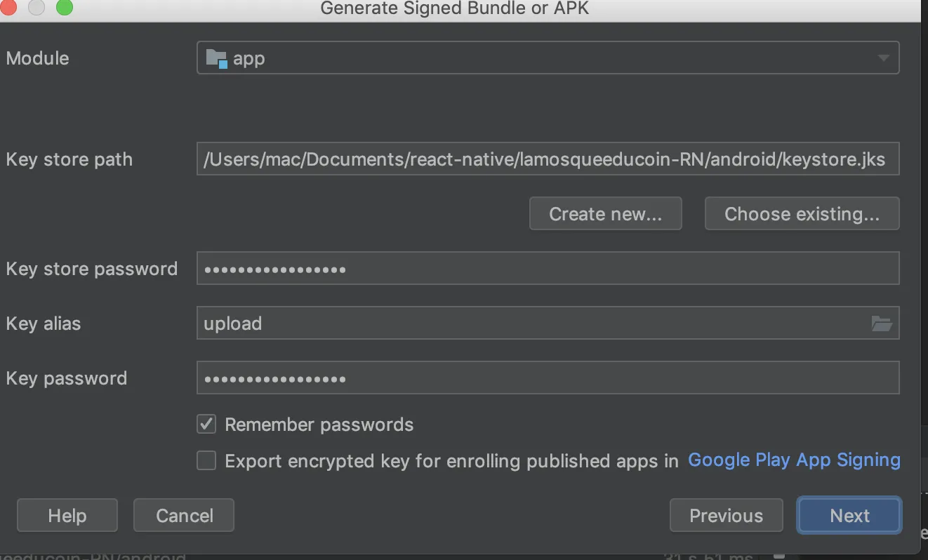This screenshot has height=560, width=928.
Task: Proceed with the Next button
Action: [849, 516]
